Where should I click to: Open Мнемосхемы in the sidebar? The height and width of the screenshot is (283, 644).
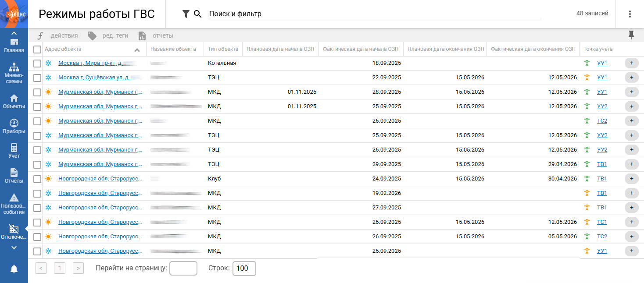coord(14,73)
